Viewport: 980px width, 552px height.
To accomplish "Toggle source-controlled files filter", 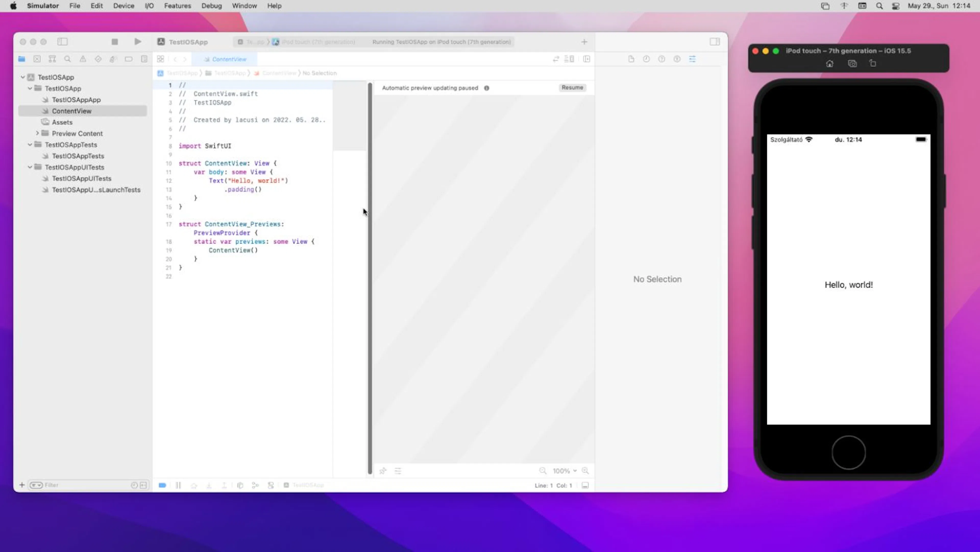I will click(143, 485).
